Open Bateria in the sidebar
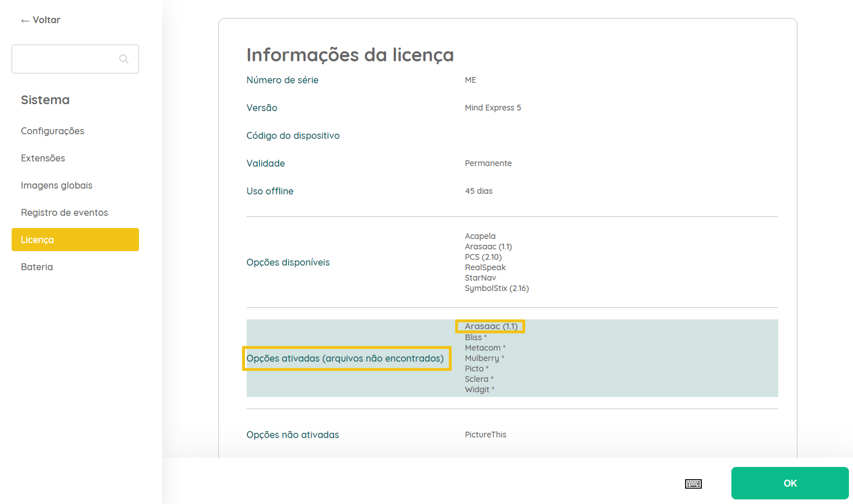853x504 pixels. coord(37,267)
